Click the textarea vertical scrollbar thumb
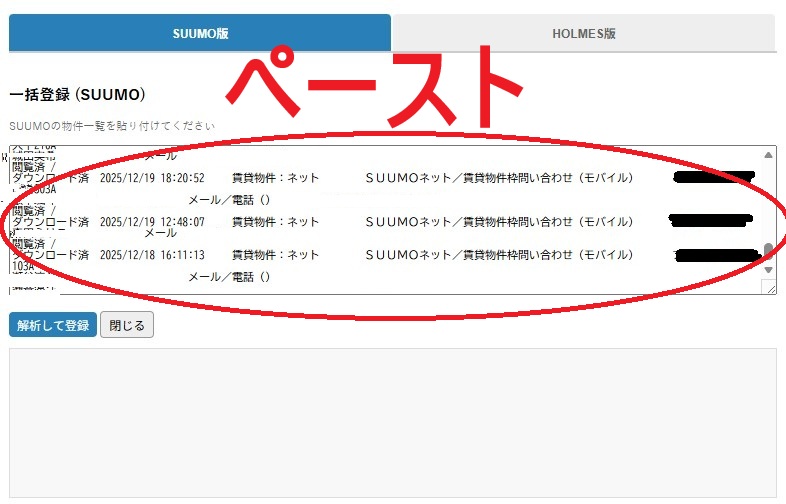This screenshot has width=786, height=504. tap(768, 250)
